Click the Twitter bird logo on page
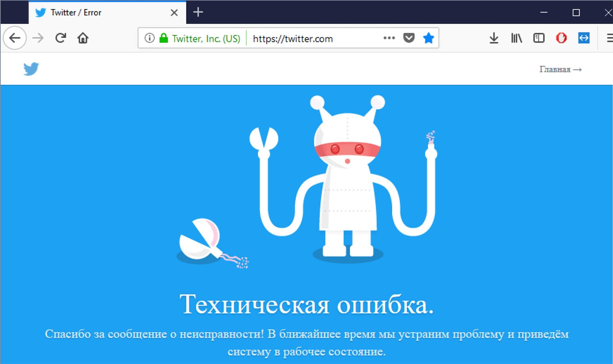This screenshot has height=364, width=613. pos(31,69)
